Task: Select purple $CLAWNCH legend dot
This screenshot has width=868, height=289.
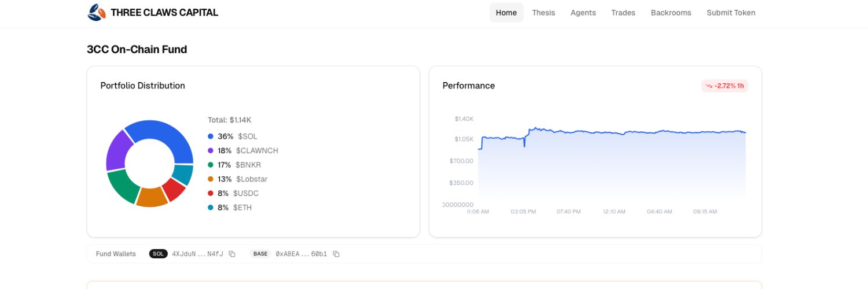Action: pos(211,151)
